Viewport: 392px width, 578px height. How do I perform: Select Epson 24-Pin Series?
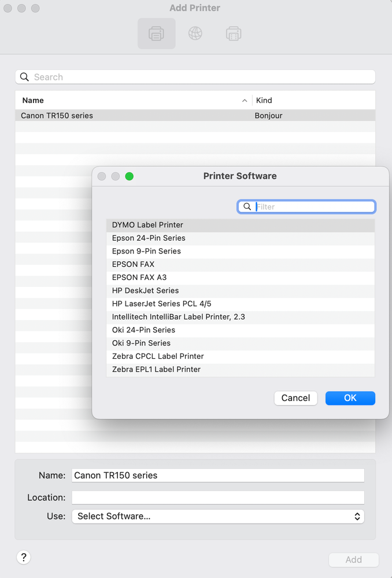[x=240, y=238]
